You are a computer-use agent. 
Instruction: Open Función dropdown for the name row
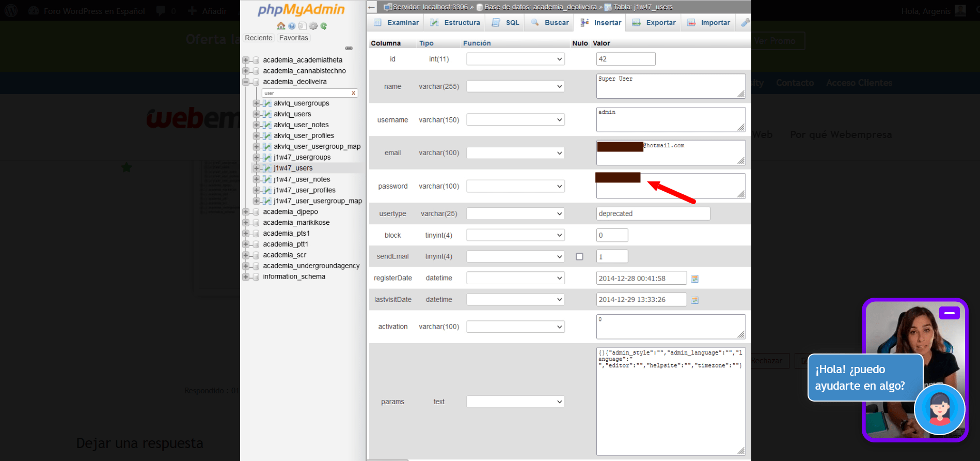[515, 86]
